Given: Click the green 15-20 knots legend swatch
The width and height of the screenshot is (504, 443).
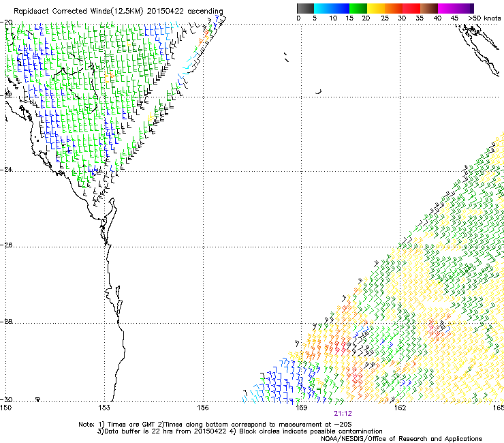Looking at the screenshot, I should coord(358,8).
